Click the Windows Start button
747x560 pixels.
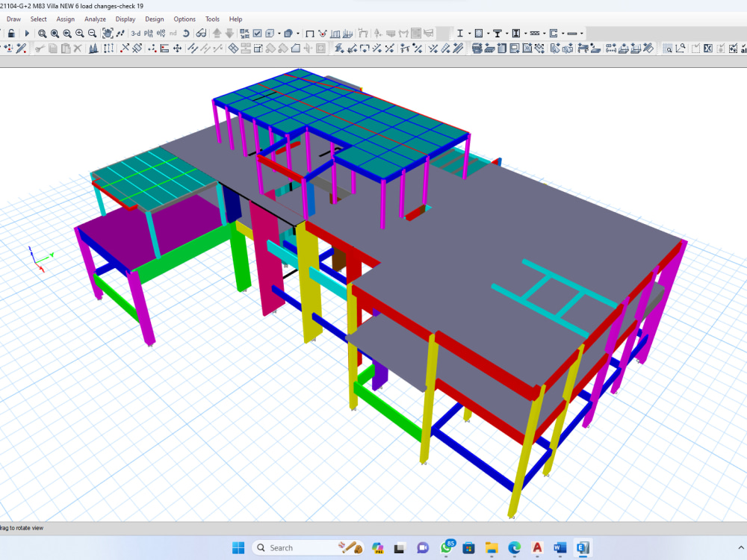(238, 547)
